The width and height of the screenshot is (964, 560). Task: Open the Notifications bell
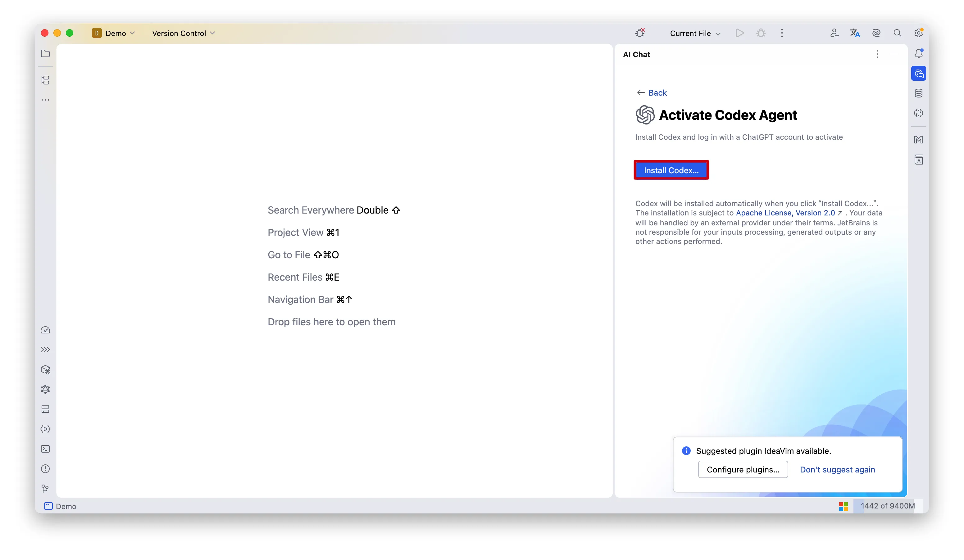[918, 53]
